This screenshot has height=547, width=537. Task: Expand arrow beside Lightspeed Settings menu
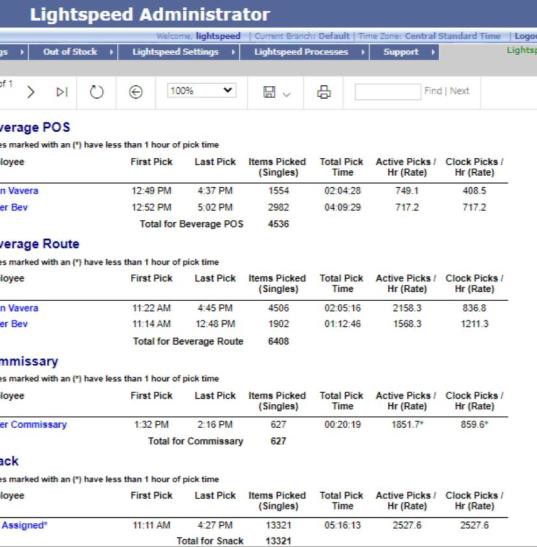[x=233, y=52]
